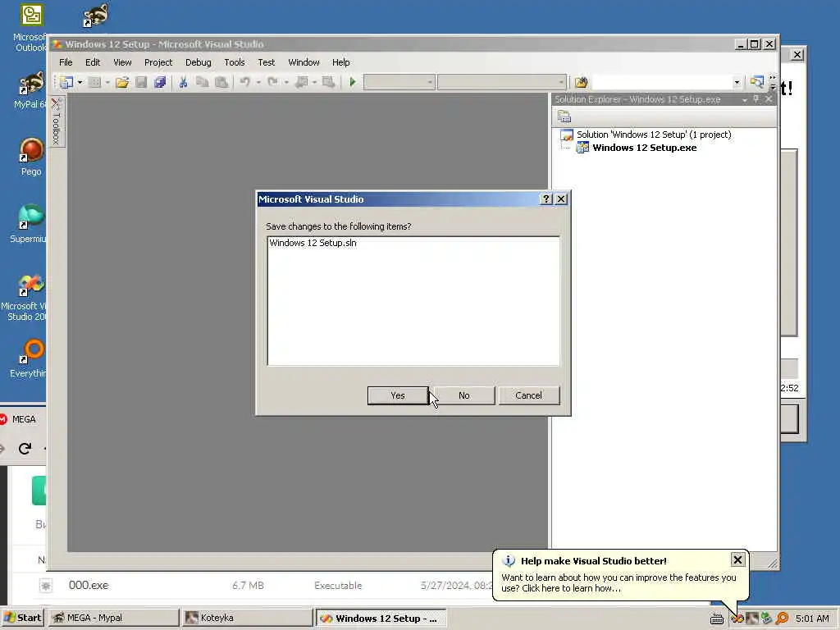
Task: Open the File menu
Action: (66, 62)
